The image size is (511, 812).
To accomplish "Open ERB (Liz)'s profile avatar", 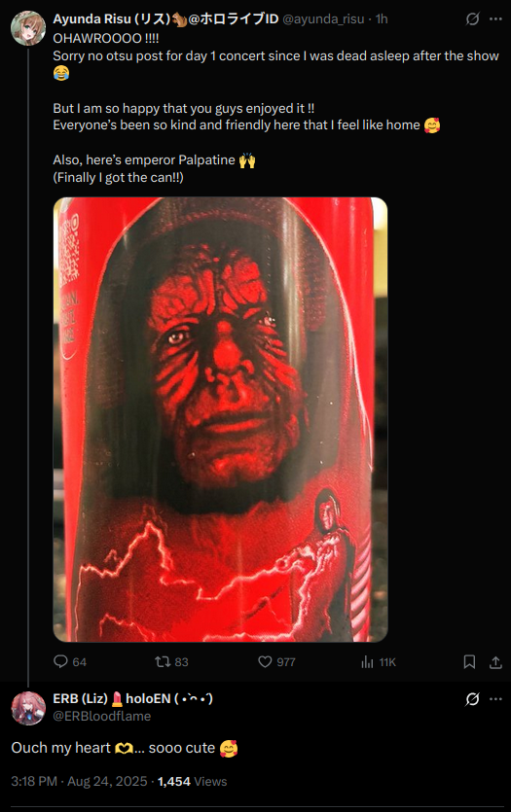I will [x=28, y=708].
